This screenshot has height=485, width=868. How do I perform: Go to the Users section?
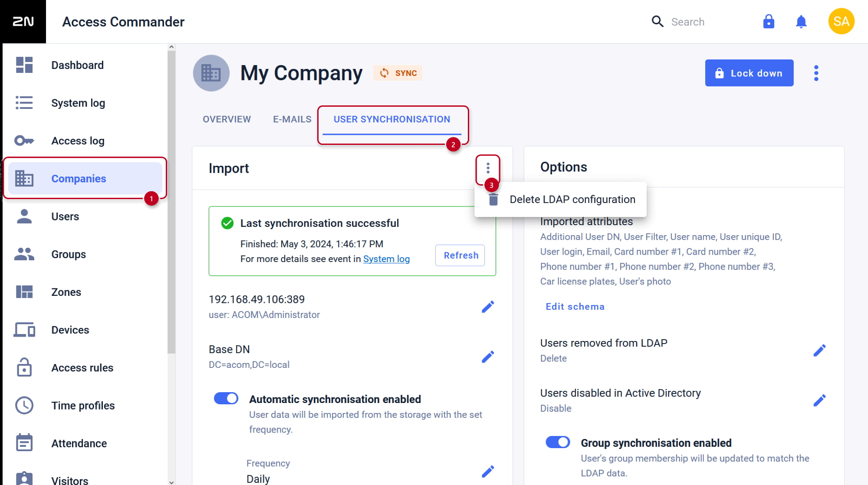(x=85, y=216)
